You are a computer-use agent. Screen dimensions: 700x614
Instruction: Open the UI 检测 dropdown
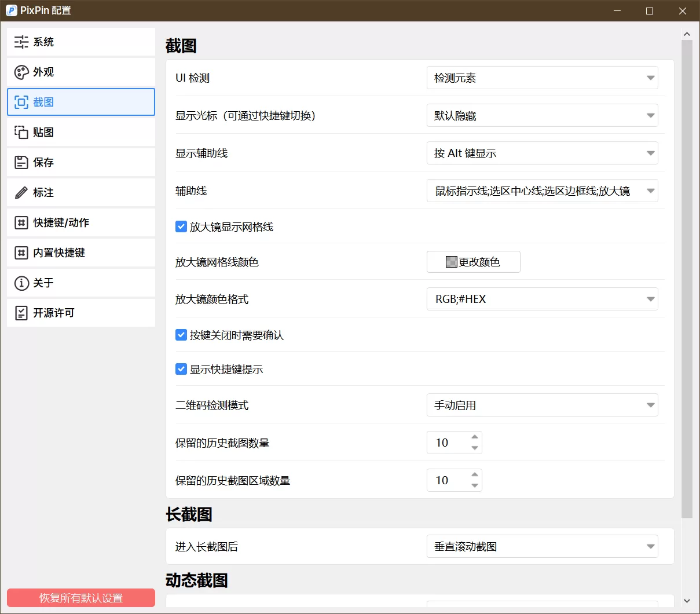(x=542, y=77)
